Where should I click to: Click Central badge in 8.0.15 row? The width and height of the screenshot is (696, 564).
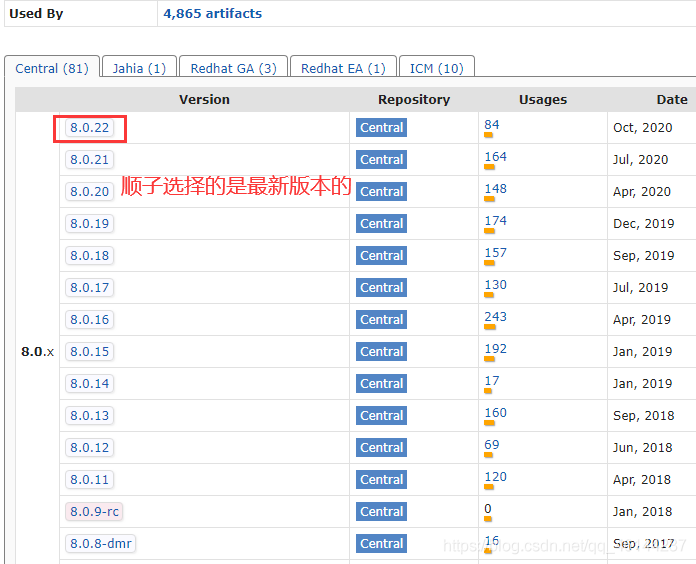pyautogui.click(x=381, y=351)
